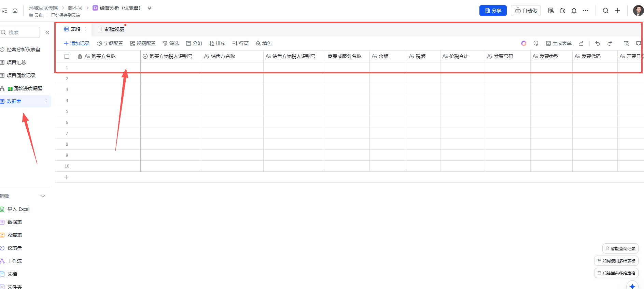Viewport: 644px width, 289px height.
Task: Open options menu for 表格 view tab
Action: [x=85, y=29]
